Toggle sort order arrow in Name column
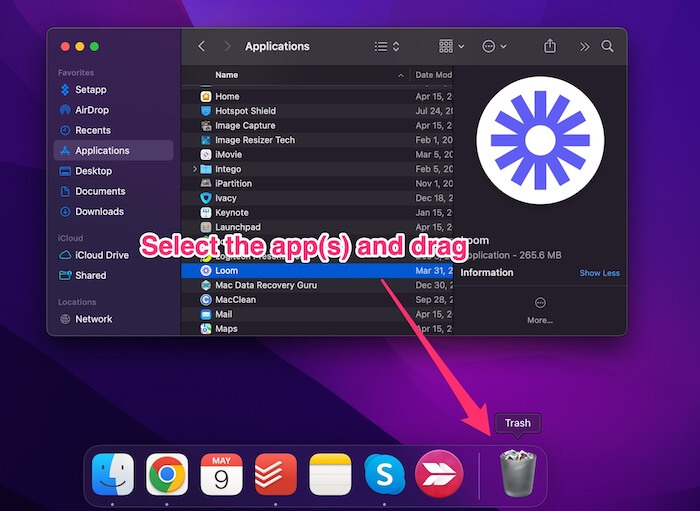This screenshot has height=511, width=700. pyautogui.click(x=401, y=75)
